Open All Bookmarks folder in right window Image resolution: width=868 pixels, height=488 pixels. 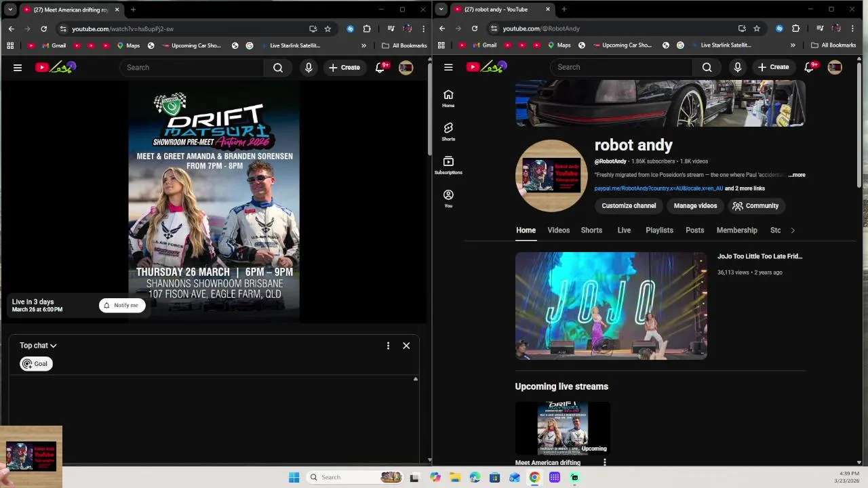click(x=833, y=45)
